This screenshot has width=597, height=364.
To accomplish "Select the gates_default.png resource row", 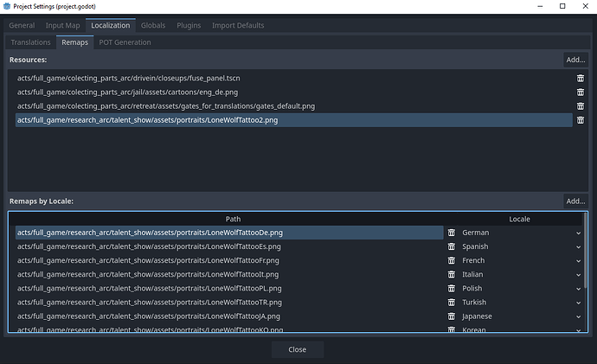I will point(294,106).
